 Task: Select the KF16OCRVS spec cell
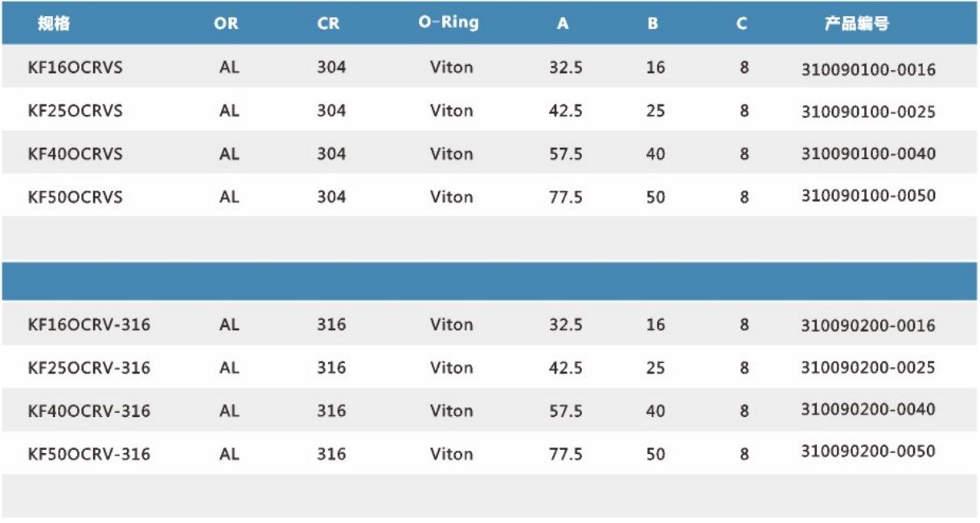pyautogui.click(x=75, y=67)
